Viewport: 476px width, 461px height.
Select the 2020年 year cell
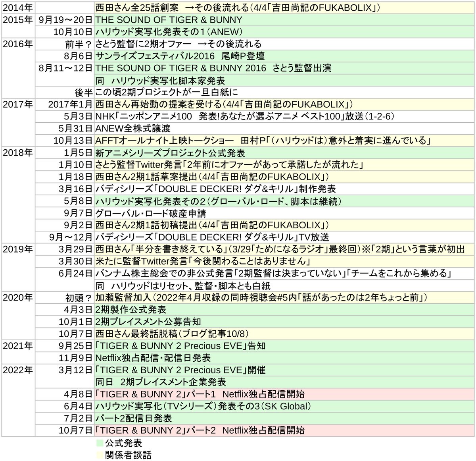(x=18, y=316)
